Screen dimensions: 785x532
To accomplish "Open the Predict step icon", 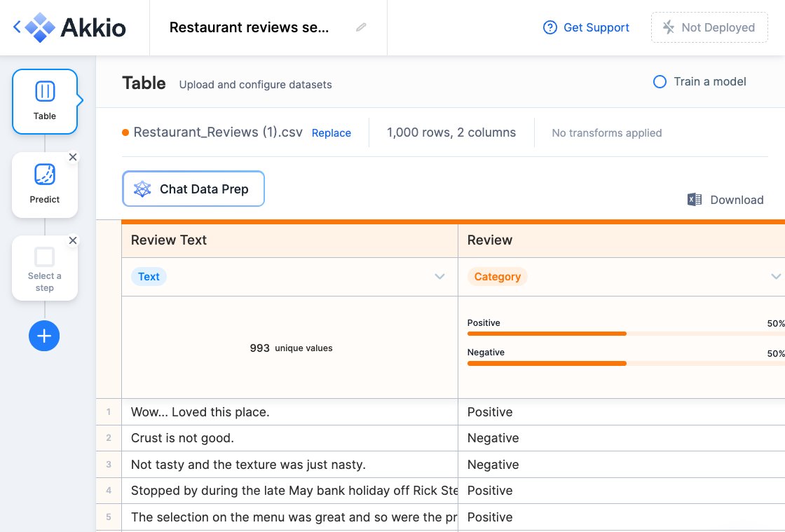I will (x=44, y=174).
